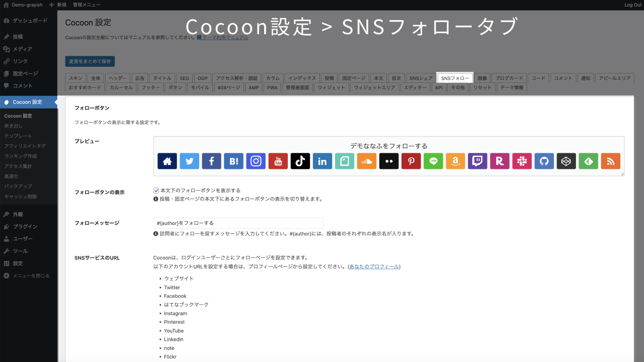Open キャッシュ削除 submenu item

(21, 196)
